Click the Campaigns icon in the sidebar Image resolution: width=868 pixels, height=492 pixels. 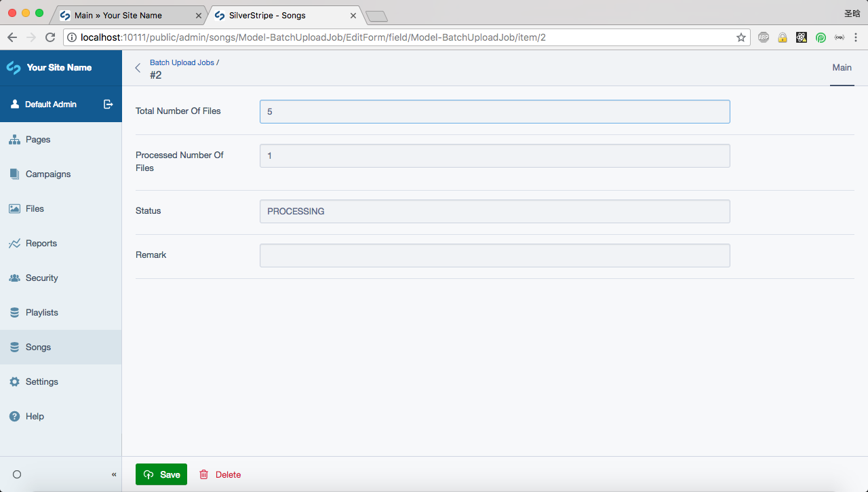point(14,174)
